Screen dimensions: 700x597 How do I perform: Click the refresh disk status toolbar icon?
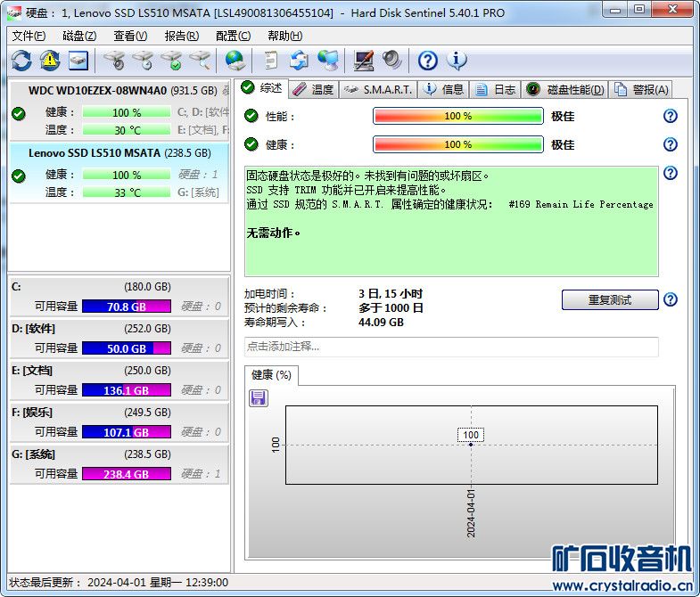pos(21,61)
